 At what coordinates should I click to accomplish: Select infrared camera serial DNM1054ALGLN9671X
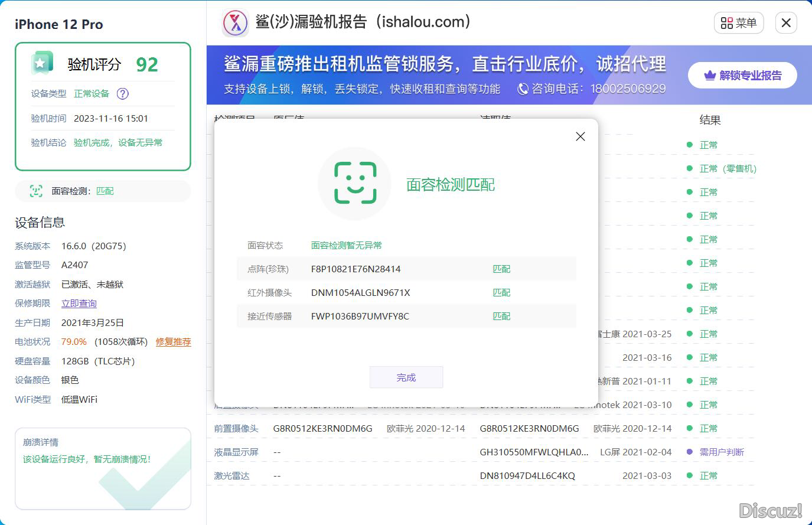360,292
